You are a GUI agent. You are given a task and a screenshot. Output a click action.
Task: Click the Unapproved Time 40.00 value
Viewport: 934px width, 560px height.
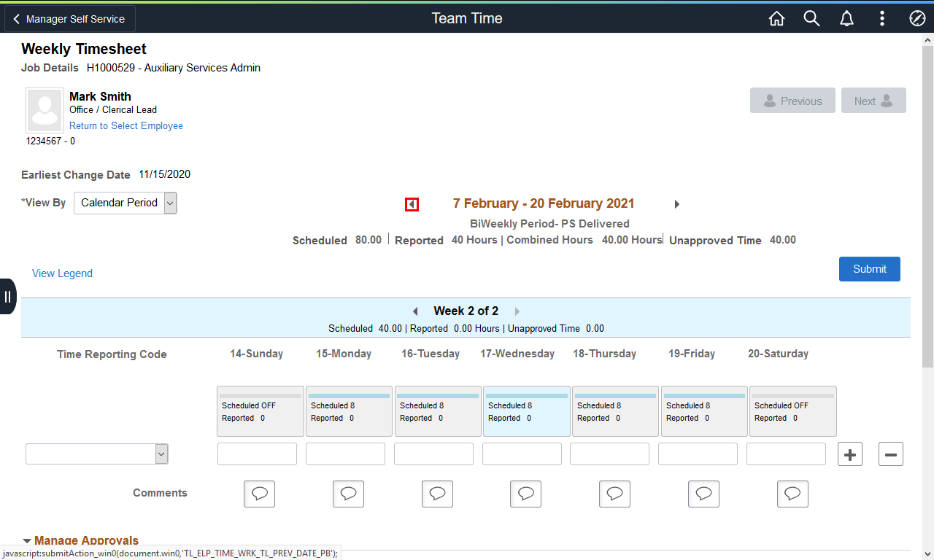(783, 240)
